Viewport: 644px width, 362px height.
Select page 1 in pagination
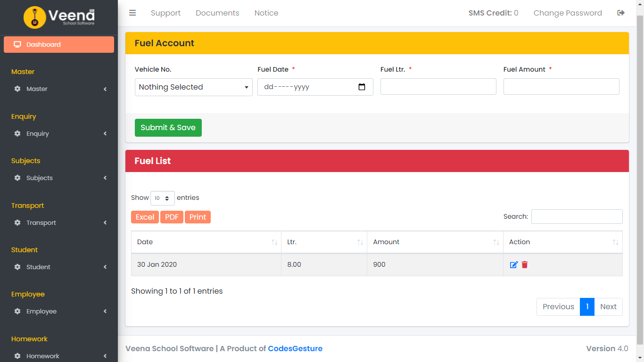(x=587, y=307)
